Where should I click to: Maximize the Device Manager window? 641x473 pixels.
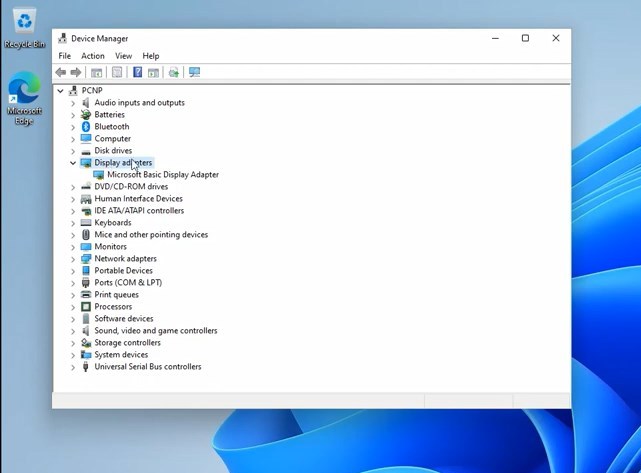[525, 38]
